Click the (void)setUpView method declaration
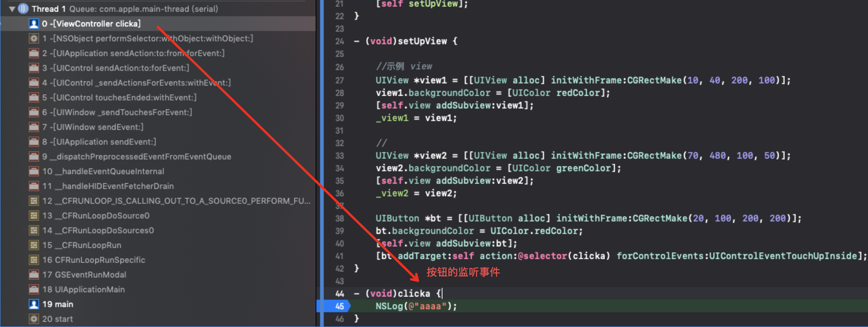868x327 pixels. click(406, 41)
